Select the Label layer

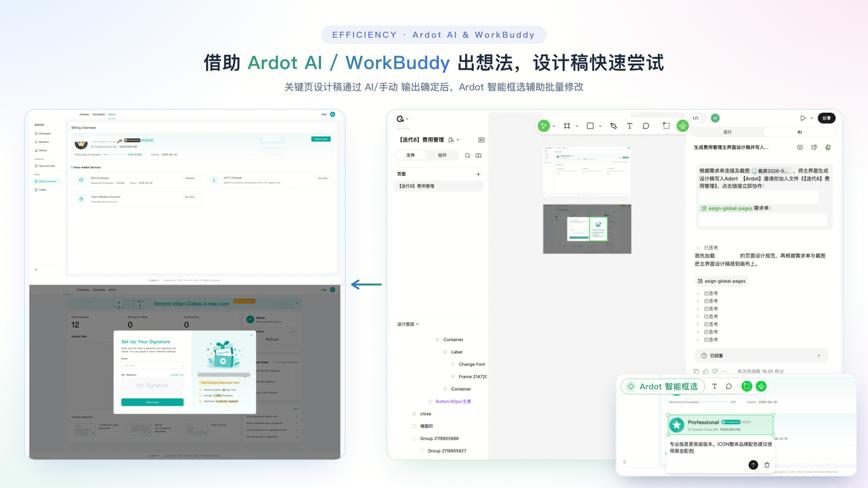[x=457, y=352]
